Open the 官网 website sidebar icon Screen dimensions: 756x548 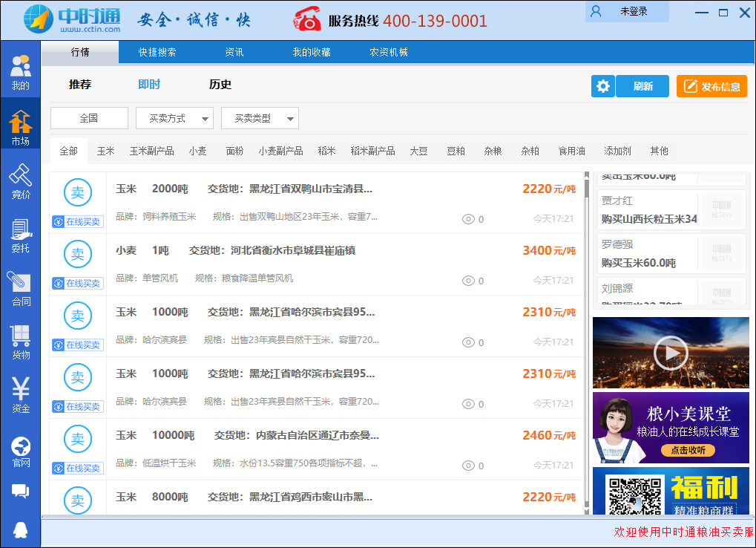pos(21,451)
